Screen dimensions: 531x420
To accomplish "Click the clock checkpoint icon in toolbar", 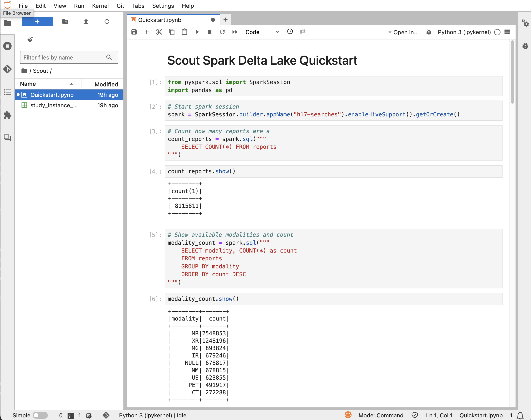I will pos(290,31).
